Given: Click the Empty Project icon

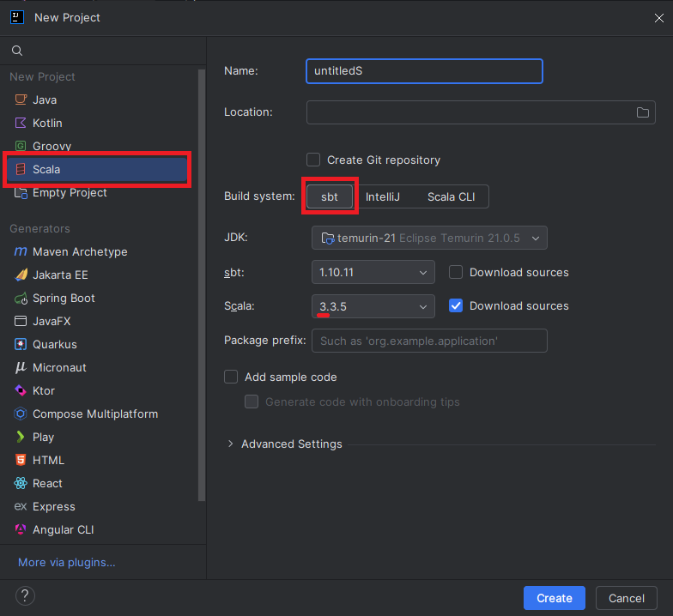Looking at the screenshot, I should click(x=21, y=192).
